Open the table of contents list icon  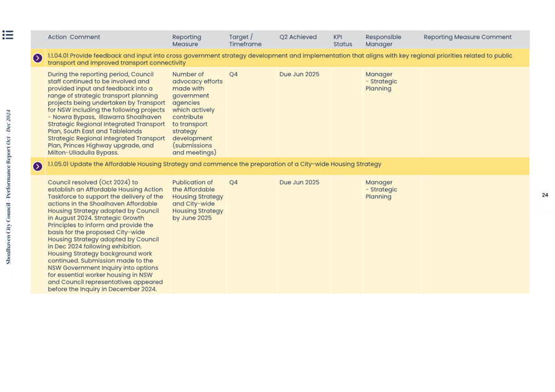[x=7, y=35]
